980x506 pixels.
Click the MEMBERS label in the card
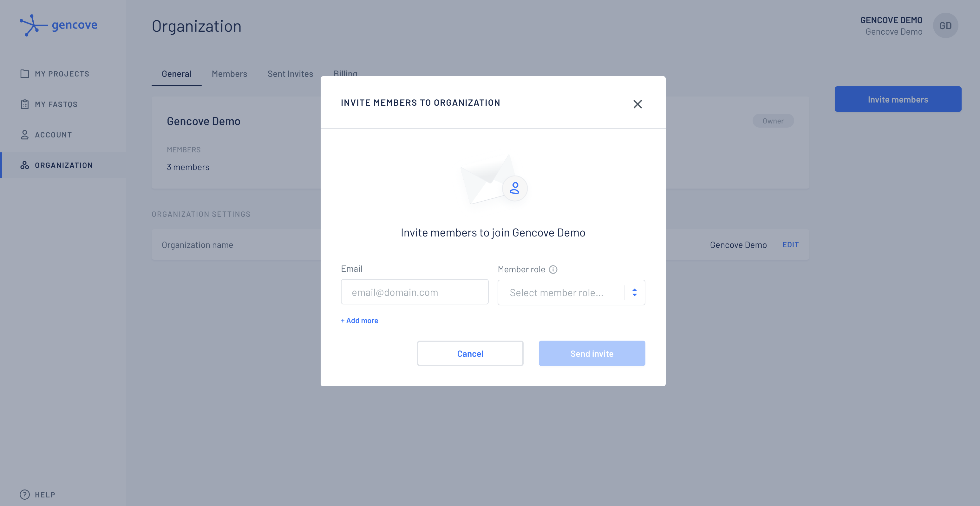pyautogui.click(x=184, y=150)
